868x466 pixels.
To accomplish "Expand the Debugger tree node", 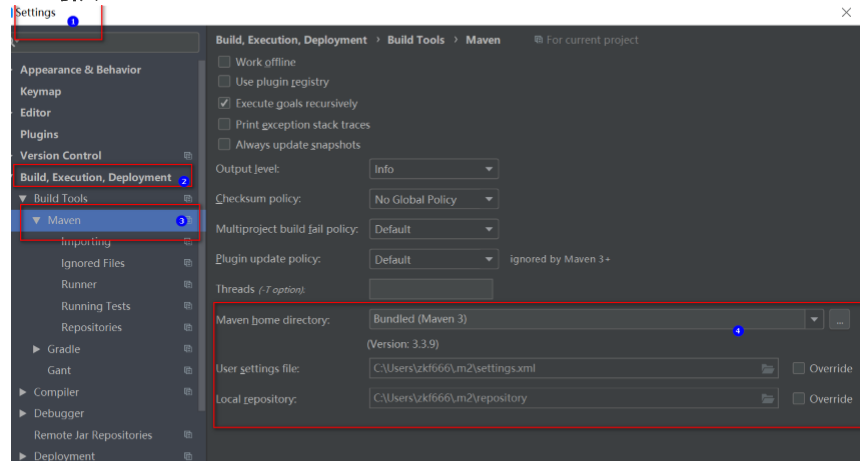I will coord(23,413).
